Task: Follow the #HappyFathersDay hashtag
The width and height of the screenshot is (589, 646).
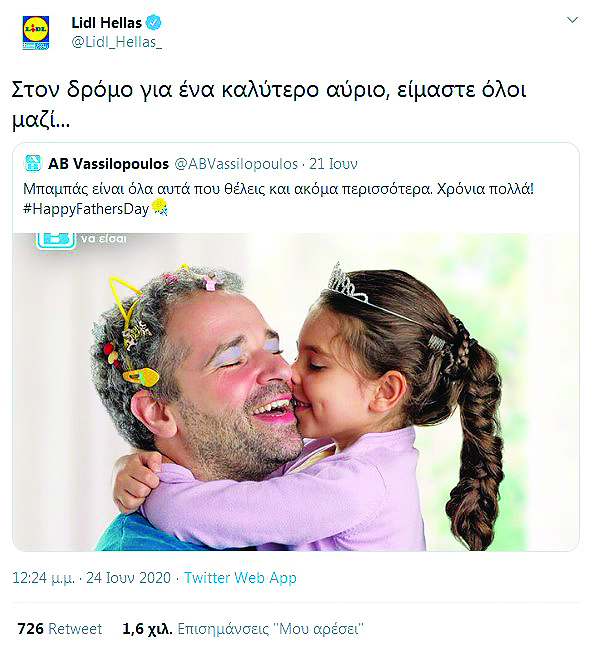Action: click(86, 209)
